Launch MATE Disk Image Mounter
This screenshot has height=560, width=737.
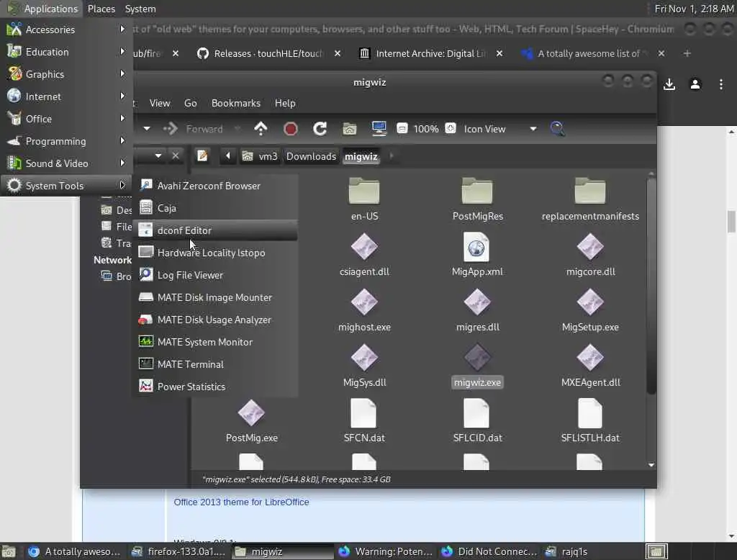pyautogui.click(x=214, y=297)
